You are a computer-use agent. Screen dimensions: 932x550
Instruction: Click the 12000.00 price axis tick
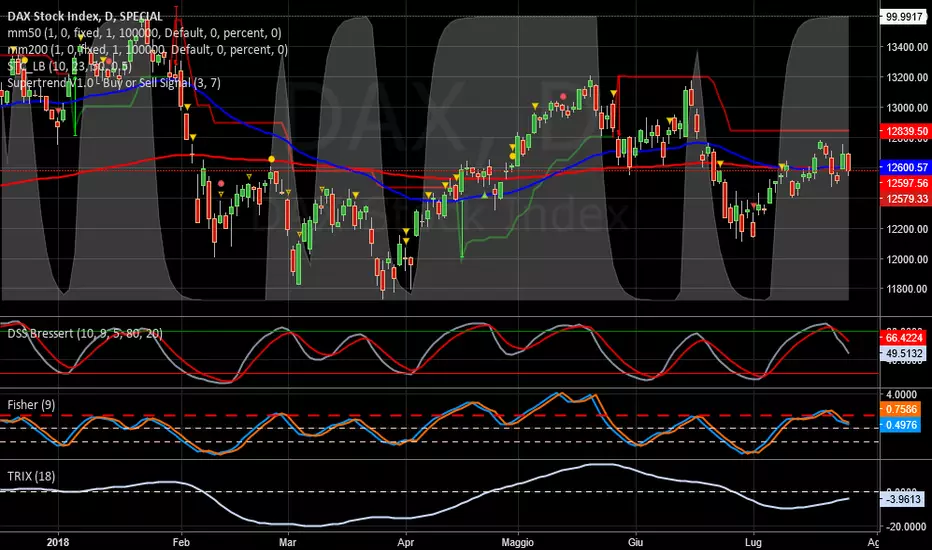[x=906, y=259]
